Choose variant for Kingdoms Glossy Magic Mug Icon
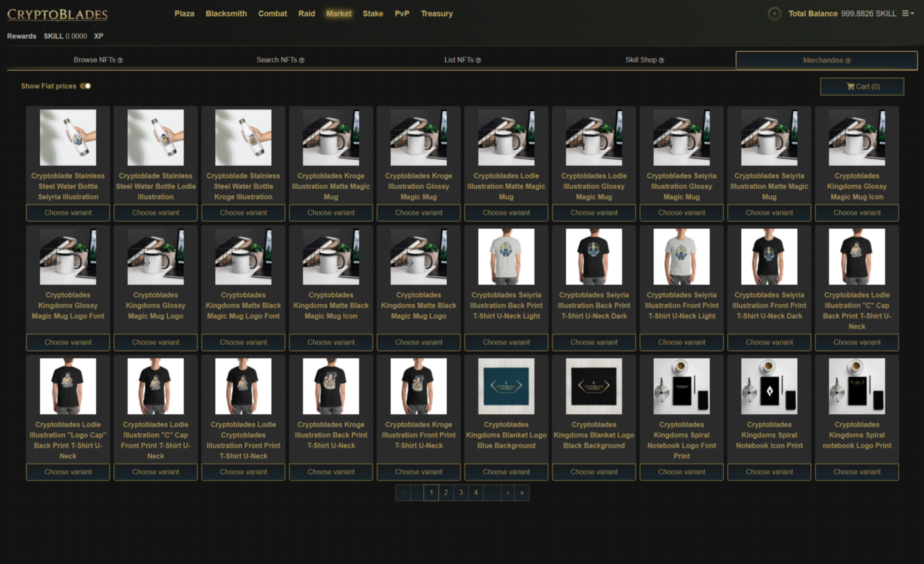This screenshot has height=564, width=924. [857, 213]
